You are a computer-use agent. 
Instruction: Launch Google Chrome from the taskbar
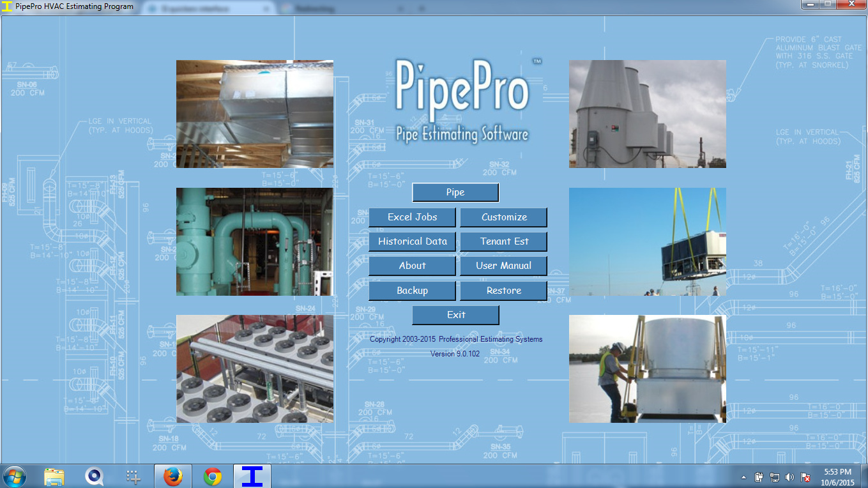pyautogui.click(x=213, y=477)
